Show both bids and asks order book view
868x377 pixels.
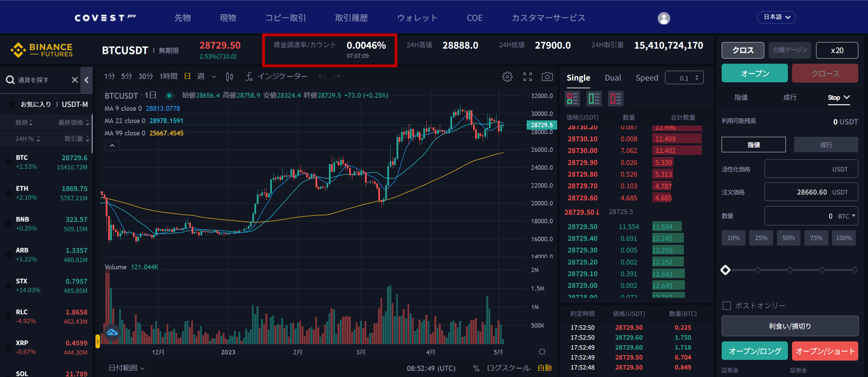point(572,98)
